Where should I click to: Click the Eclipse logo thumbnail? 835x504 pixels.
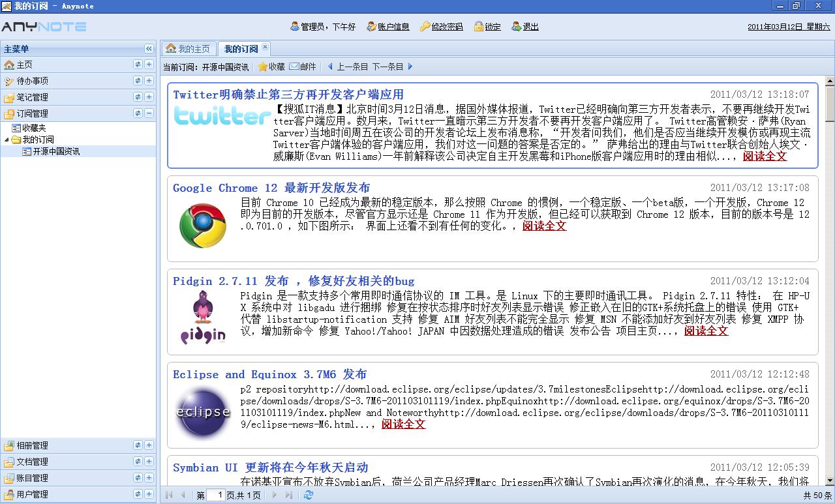tap(203, 412)
